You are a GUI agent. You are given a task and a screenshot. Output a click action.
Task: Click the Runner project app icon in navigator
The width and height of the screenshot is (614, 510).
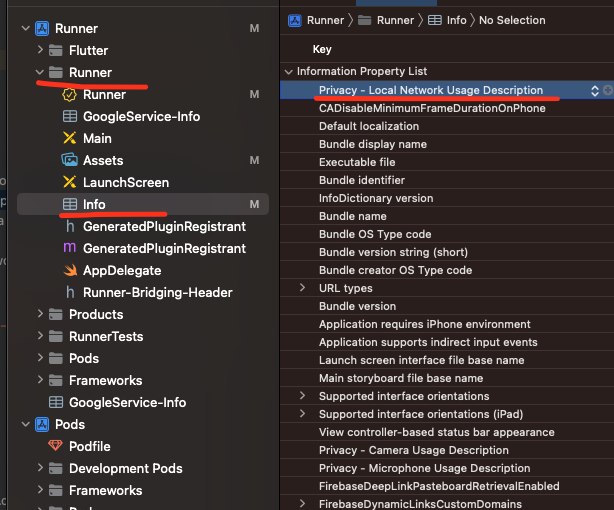pos(42,29)
